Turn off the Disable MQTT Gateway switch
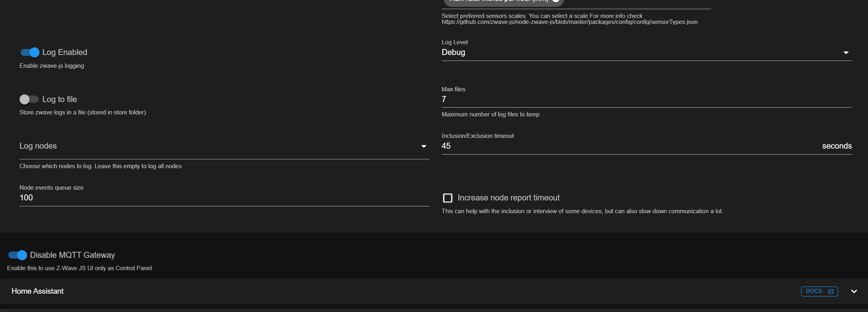 18,255
